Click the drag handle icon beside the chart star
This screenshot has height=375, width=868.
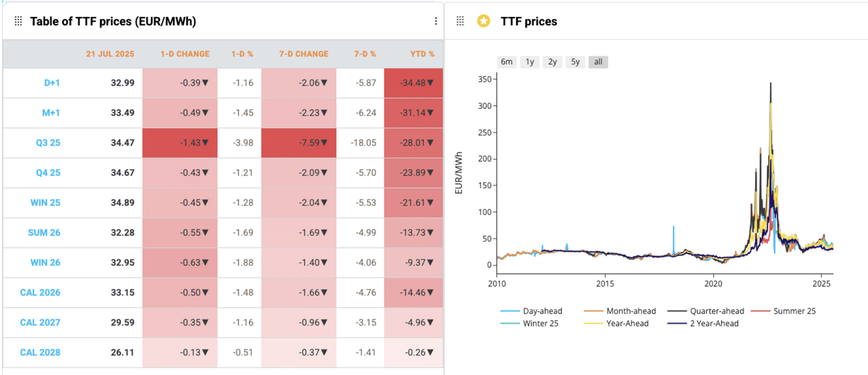(x=460, y=21)
